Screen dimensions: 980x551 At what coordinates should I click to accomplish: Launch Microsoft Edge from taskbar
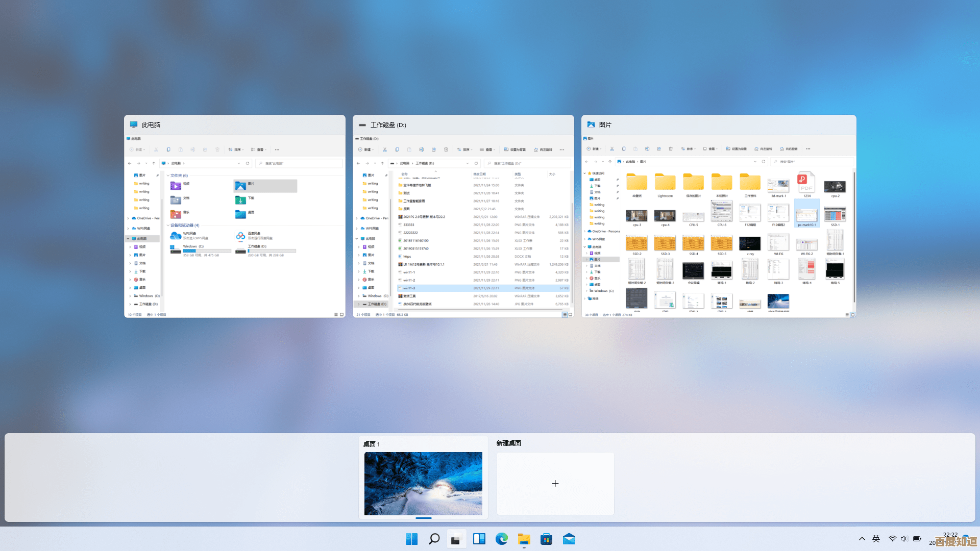502,539
